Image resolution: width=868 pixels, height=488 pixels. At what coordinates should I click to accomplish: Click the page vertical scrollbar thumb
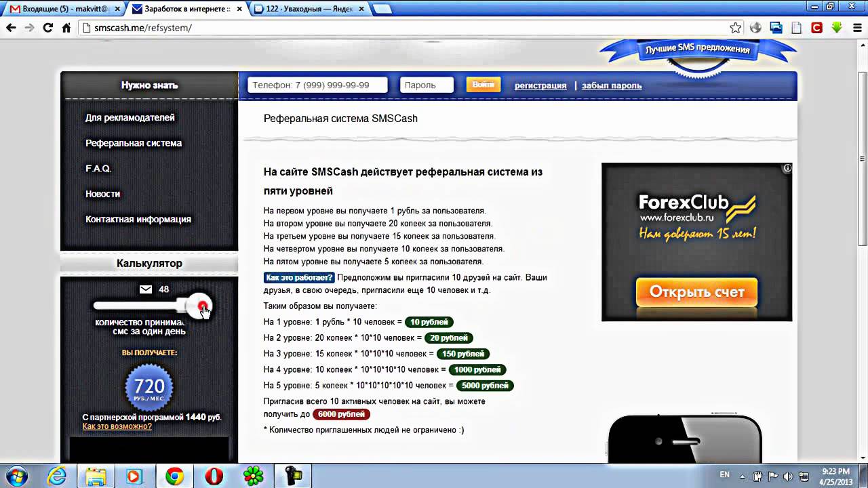pos(862,159)
